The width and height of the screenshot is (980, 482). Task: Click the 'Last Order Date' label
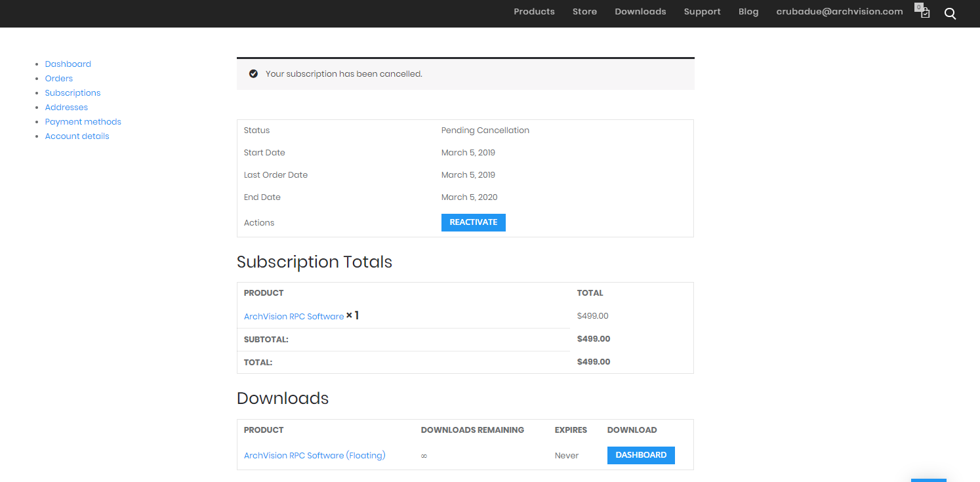[276, 175]
